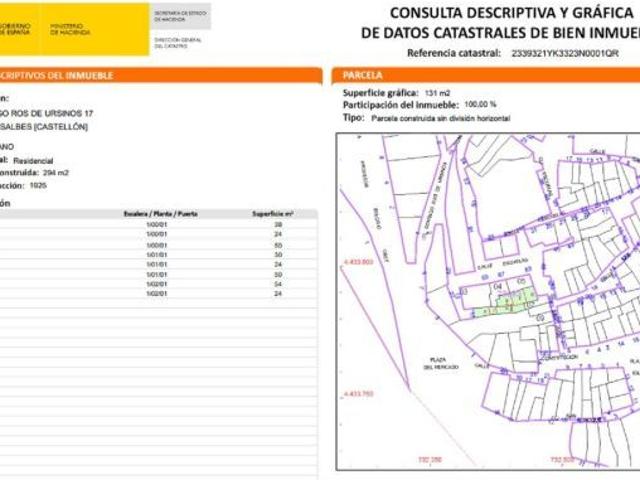
Task: Click the Plaza del Mercado label on map
Action: [x=439, y=362]
